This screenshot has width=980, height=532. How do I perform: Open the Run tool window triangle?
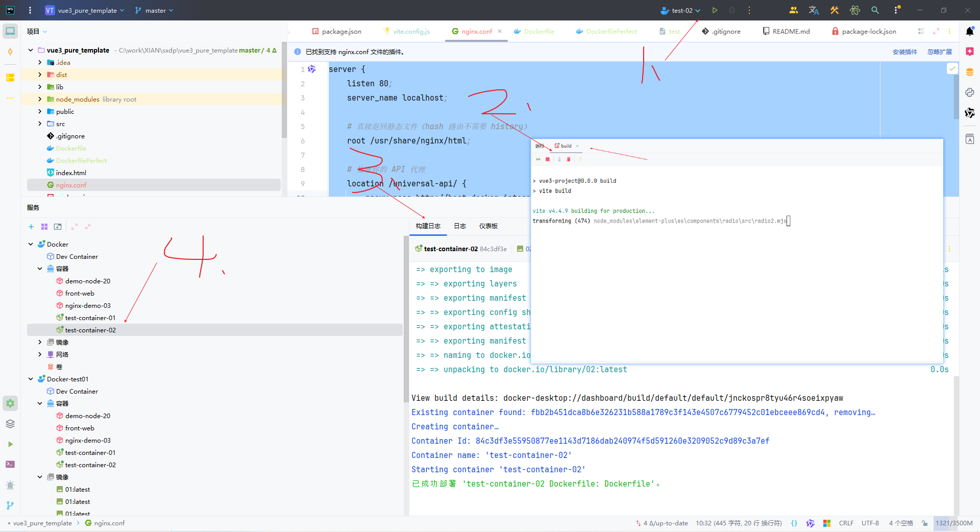click(x=10, y=444)
